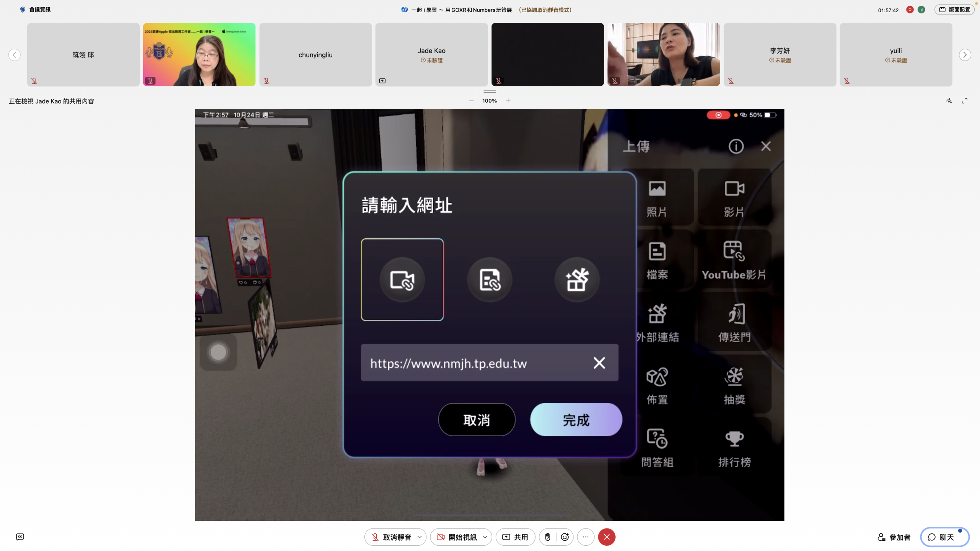980x551 pixels.
Task: Open the layout (版面配置) menu
Action: click(954, 10)
